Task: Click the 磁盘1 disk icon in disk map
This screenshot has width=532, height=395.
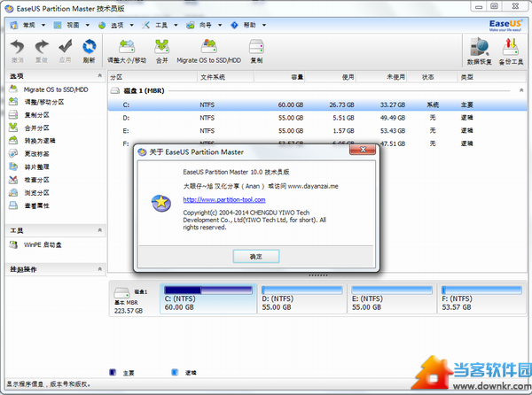Action: (121, 292)
